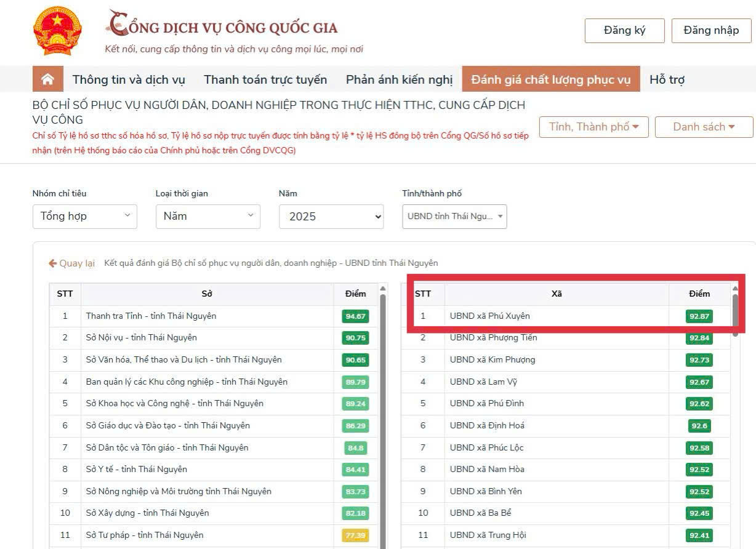The image size is (756, 549).
Task: Click the home icon in navigation bar
Action: pos(47,79)
